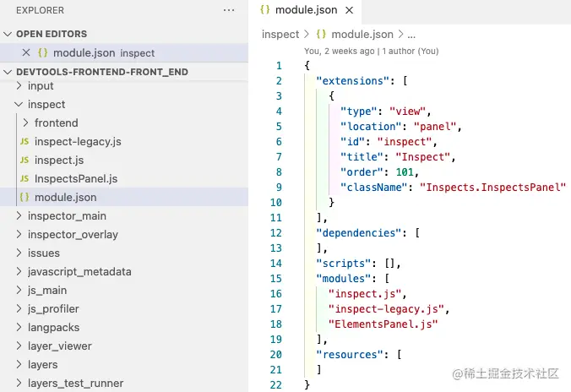Collapse the DEVTOOLS-FRONTEND-FRONT_END section

click(8, 72)
